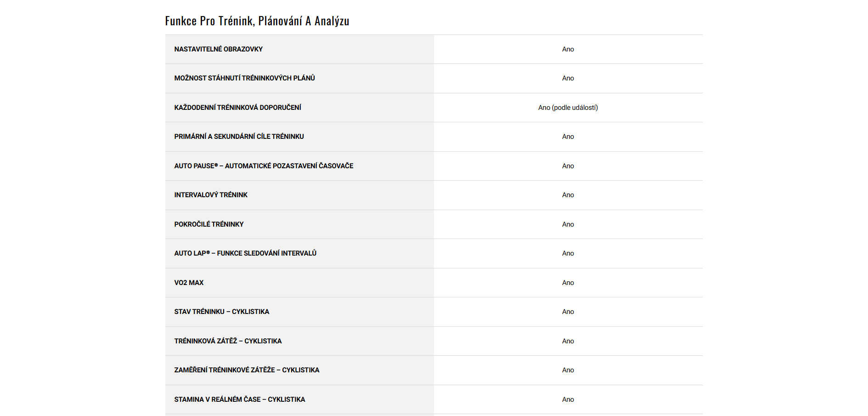Click 'Ano' value in Stamina row

(x=568, y=399)
